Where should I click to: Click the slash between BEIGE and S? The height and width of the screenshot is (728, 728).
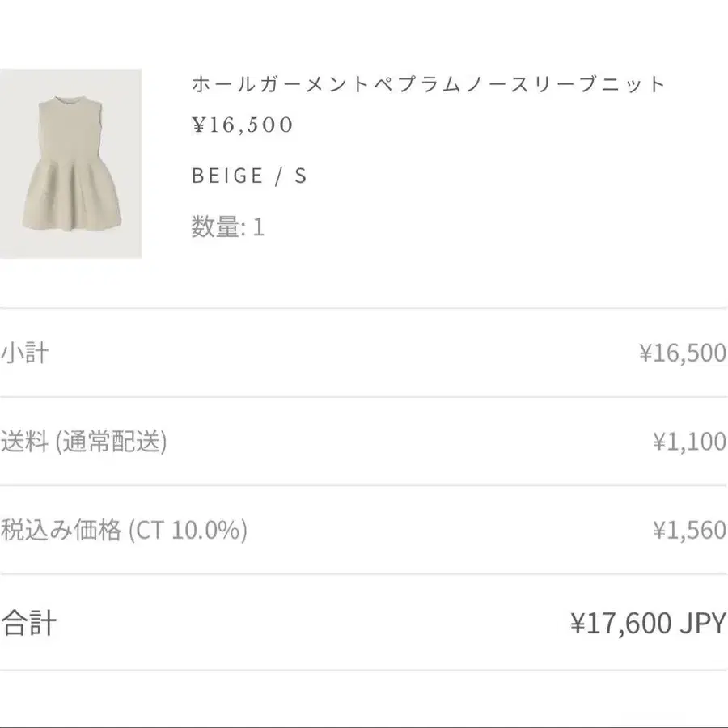(x=279, y=176)
